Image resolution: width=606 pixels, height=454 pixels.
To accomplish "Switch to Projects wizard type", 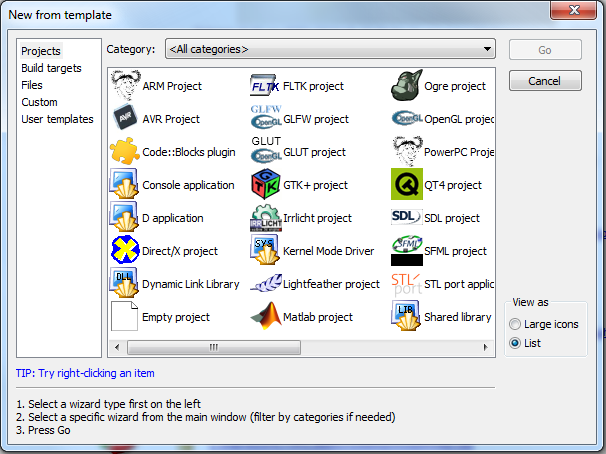I will 41,51.
